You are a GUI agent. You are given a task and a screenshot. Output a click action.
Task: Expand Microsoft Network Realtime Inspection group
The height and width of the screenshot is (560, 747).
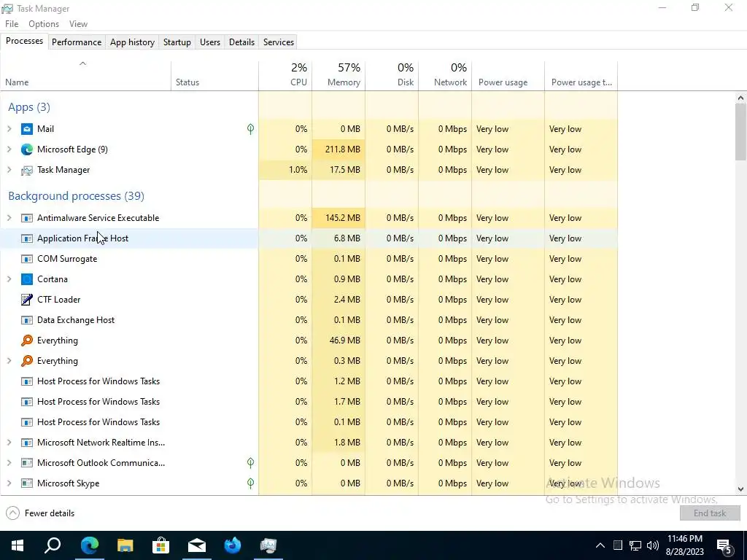pos(9,443)
